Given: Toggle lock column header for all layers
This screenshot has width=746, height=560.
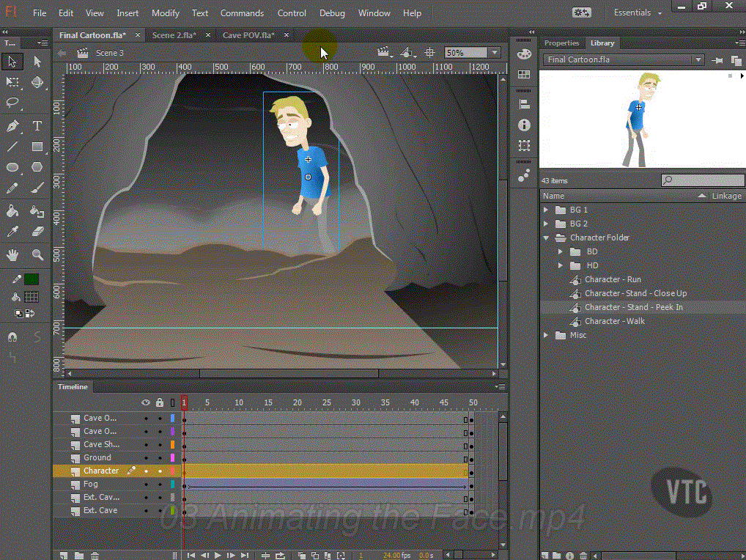Looking at the screenshot, I should 160,402.
